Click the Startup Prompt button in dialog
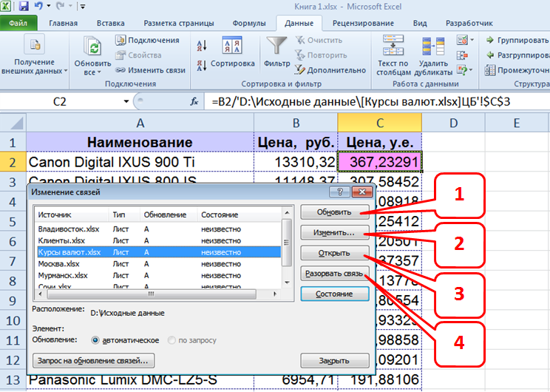The image size is (550, 392). 94,361
